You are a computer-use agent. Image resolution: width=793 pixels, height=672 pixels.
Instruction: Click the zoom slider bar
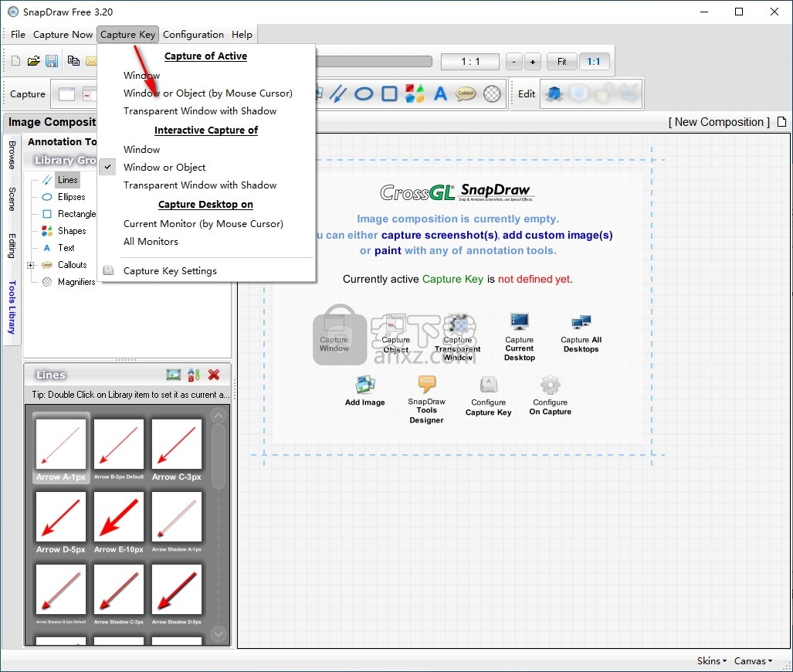pyautogui.click(x=374, y=62)
